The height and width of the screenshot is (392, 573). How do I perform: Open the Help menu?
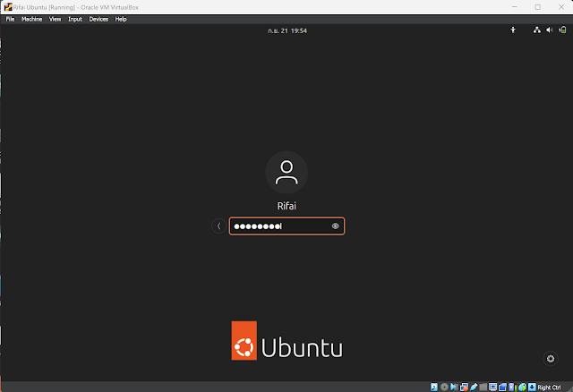[121, 19]
